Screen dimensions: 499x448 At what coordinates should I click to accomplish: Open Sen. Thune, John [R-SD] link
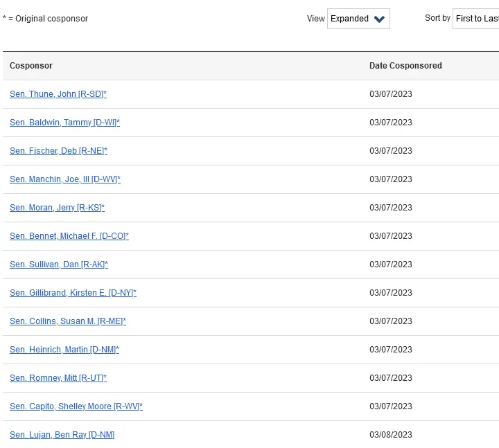pyautogui.click(x=58, y=94)
